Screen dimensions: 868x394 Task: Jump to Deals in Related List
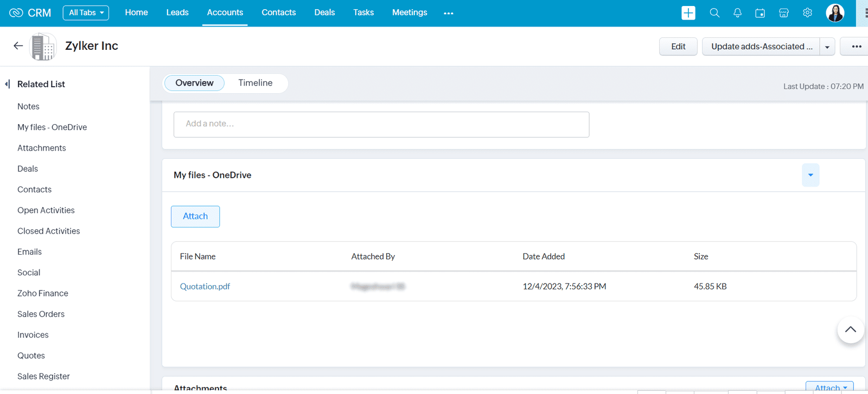click(28, 169)
